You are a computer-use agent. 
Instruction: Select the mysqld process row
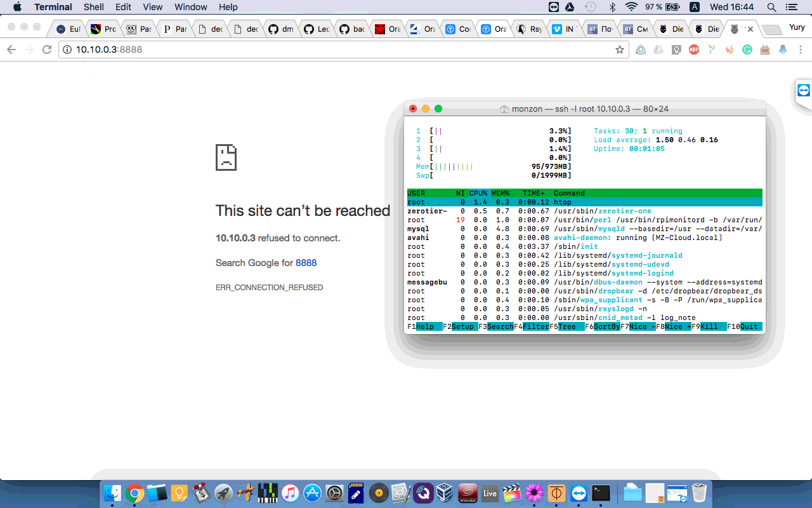coord(585,229)
